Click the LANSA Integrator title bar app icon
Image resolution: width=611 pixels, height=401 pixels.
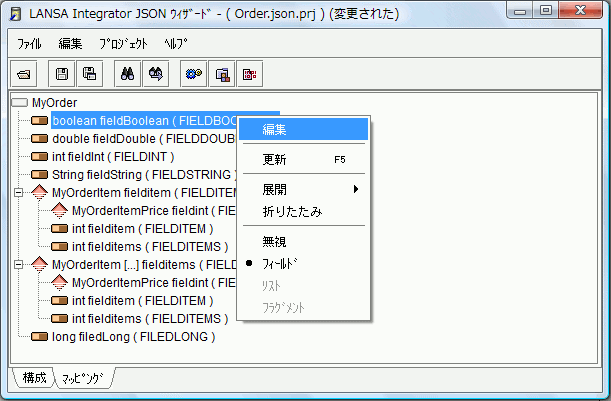(16, 14)
